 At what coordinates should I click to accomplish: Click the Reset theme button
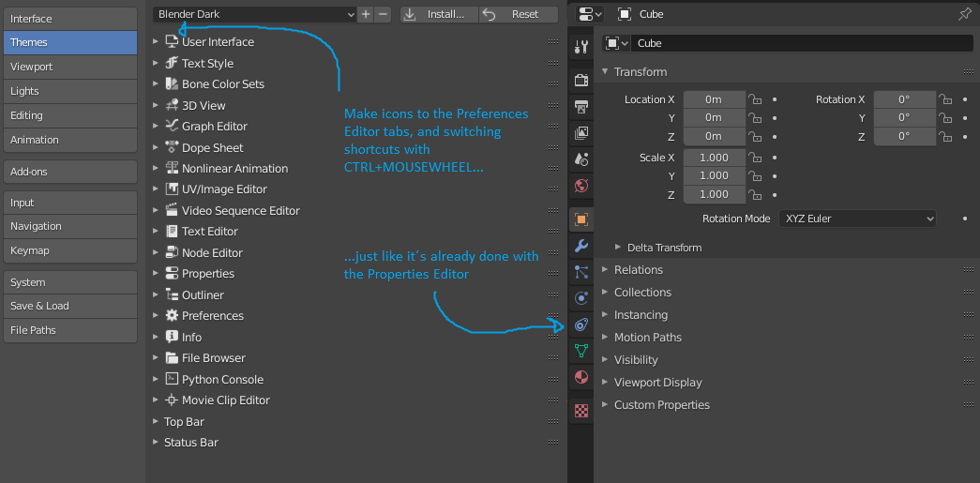point(519,14)
